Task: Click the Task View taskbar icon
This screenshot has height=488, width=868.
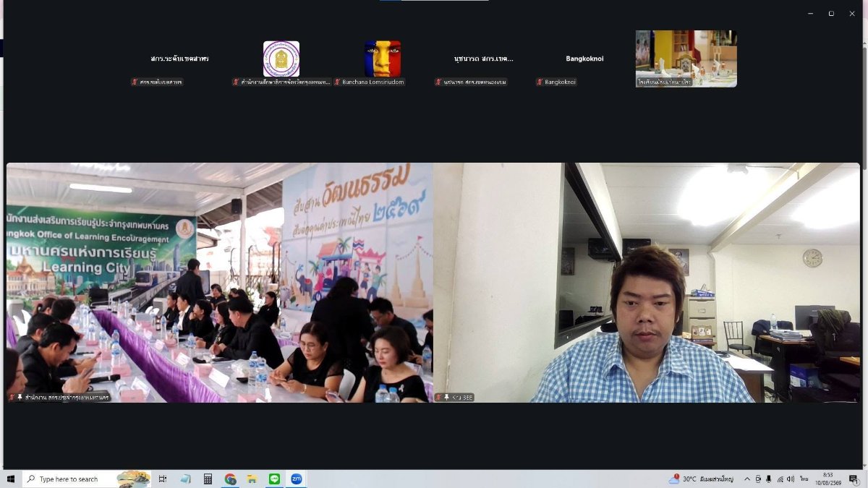Action: [163, 479]
